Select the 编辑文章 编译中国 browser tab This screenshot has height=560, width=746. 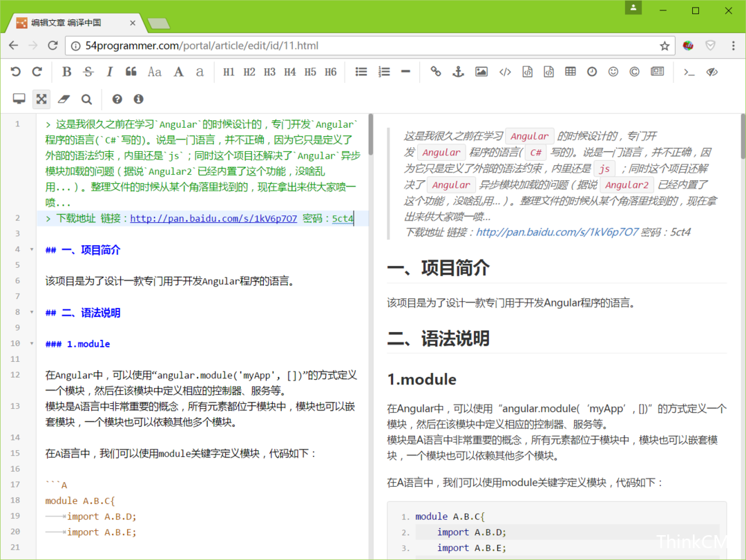(76, 22)
